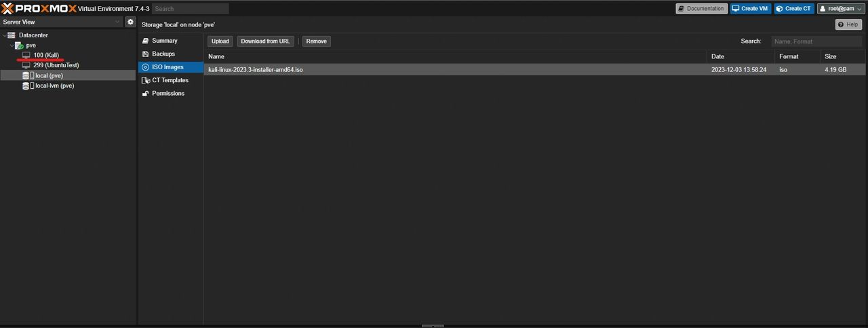The height and width of the screenshot is (328, 868).
Task: Open Help via the question mark button
Action: pos(848,24)
